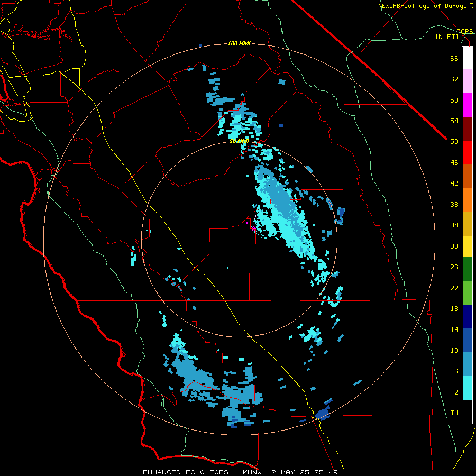Select the black TH threshold swatch
476x476 pixels.
pos(467,411)
